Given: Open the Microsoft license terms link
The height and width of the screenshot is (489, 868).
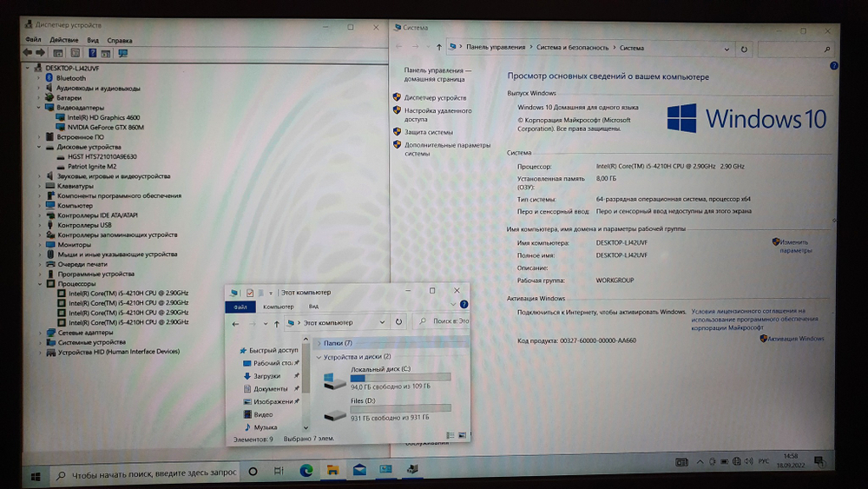Looking at the screenshot, I should [x=754, y=319].
